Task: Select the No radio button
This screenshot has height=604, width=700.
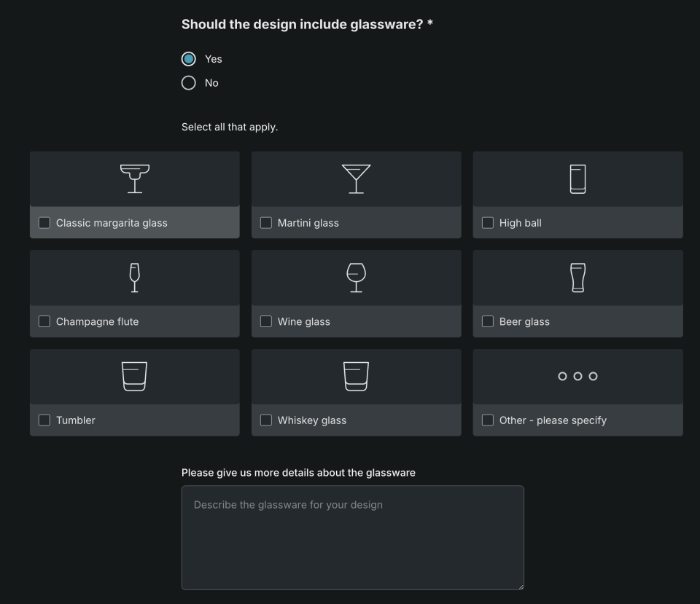Action: (x=189, y=83)
